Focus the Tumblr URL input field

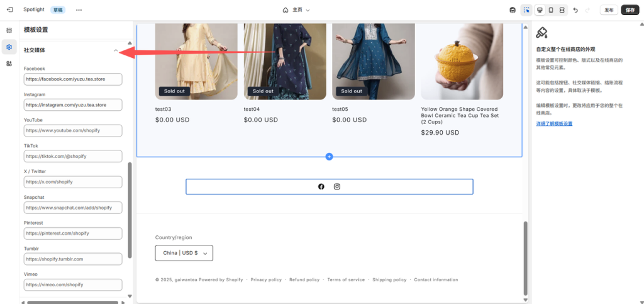tap(73, 259)
